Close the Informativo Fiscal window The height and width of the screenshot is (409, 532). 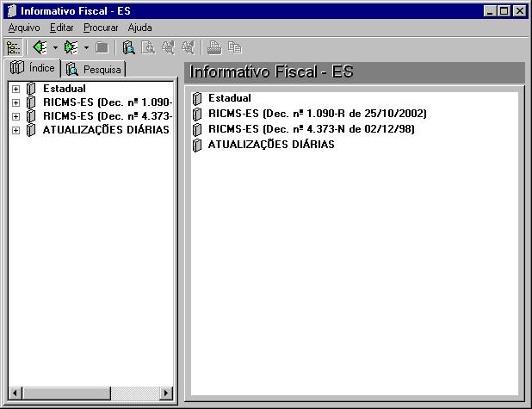(519, 11)
